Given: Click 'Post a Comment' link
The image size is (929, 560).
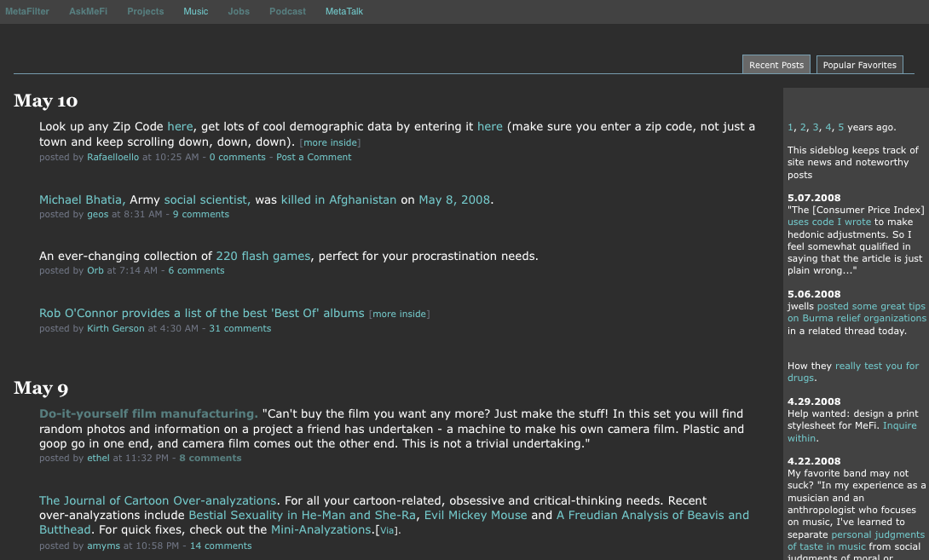Looking at the screenshot, I should [314, 157].
